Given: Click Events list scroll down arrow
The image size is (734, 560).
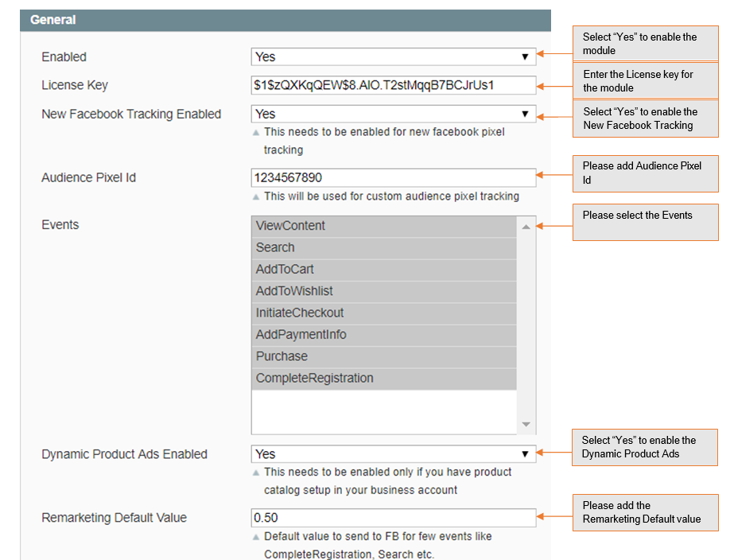Looking at the screenshot, I should tap(526, 424).
